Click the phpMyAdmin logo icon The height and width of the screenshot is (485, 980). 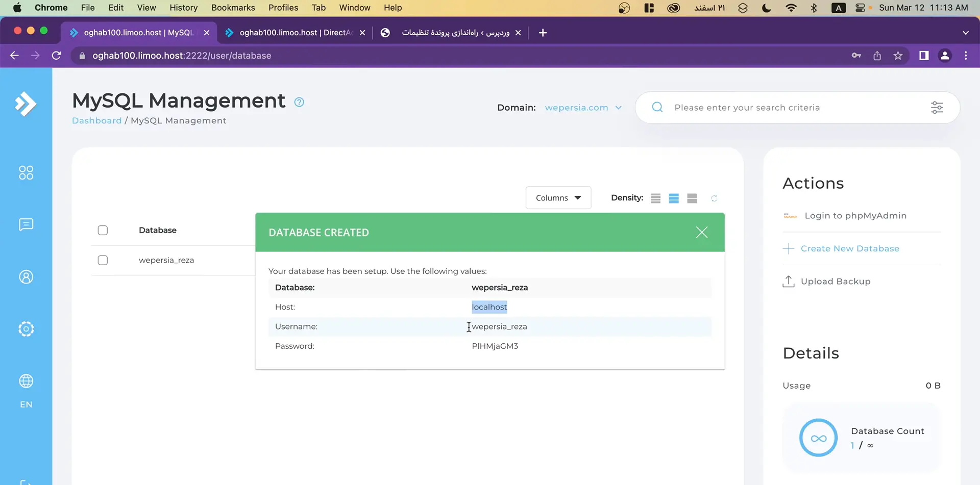tap(790, 216)
